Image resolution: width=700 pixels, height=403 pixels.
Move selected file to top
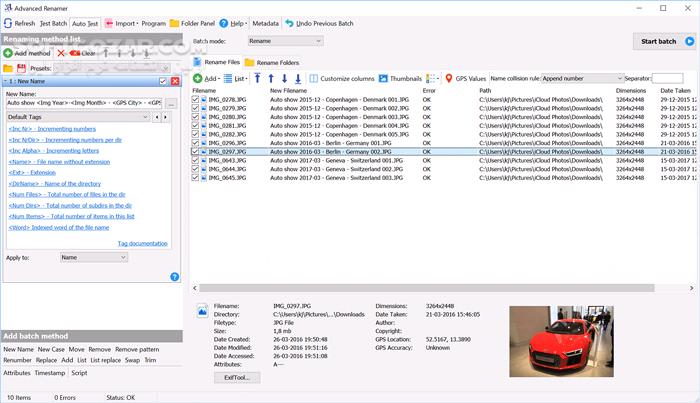click(257, 79)
